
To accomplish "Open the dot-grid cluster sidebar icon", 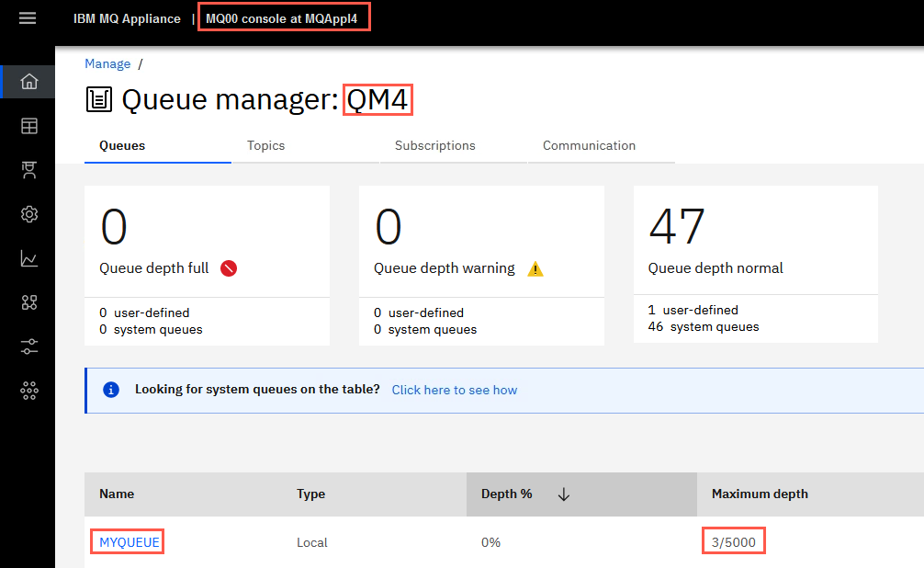I will tap(28, 391).
